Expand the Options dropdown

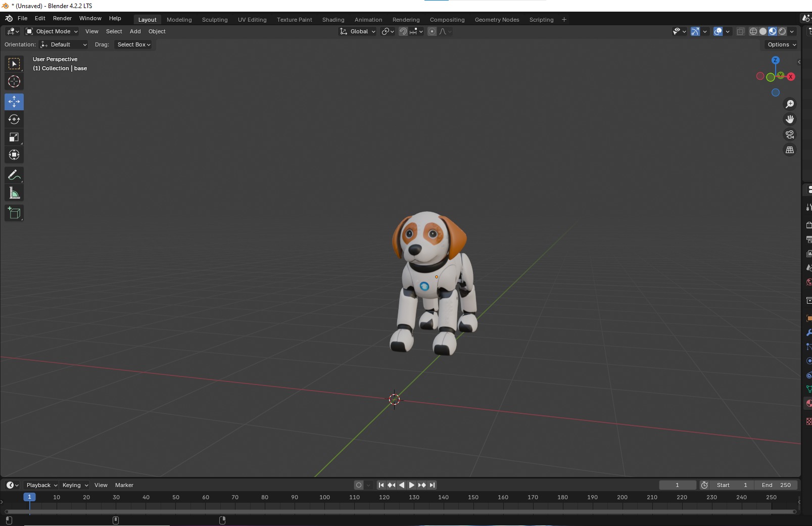point(781,44)
